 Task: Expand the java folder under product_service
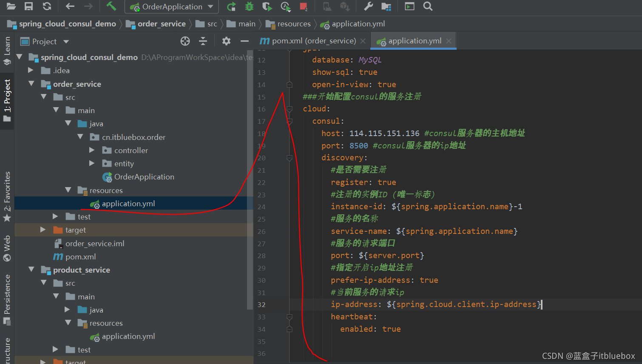67,309
